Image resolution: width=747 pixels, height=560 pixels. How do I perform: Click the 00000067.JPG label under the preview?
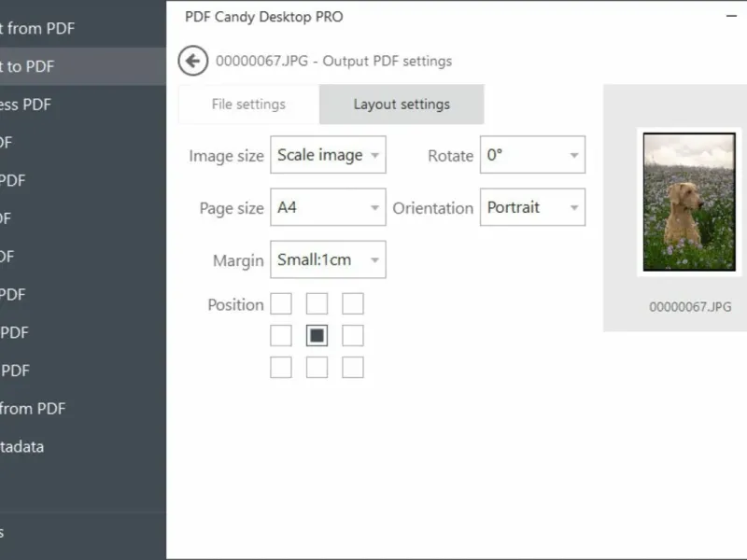[690, 307]
